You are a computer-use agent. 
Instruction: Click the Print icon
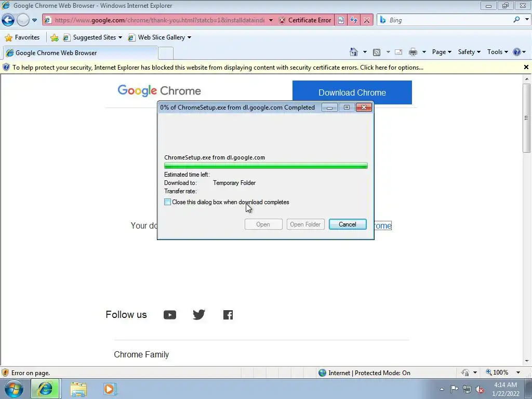point(413,52)
